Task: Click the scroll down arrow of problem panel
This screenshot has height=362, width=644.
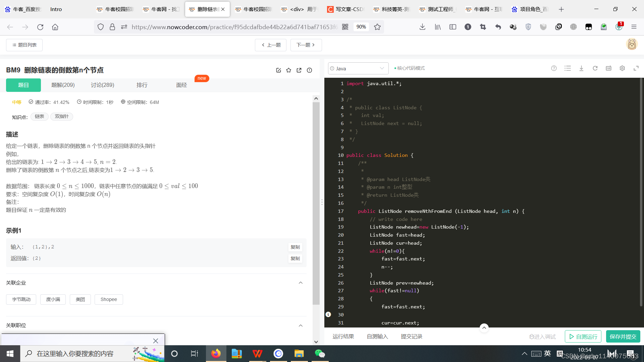Action: coord(316,342)
